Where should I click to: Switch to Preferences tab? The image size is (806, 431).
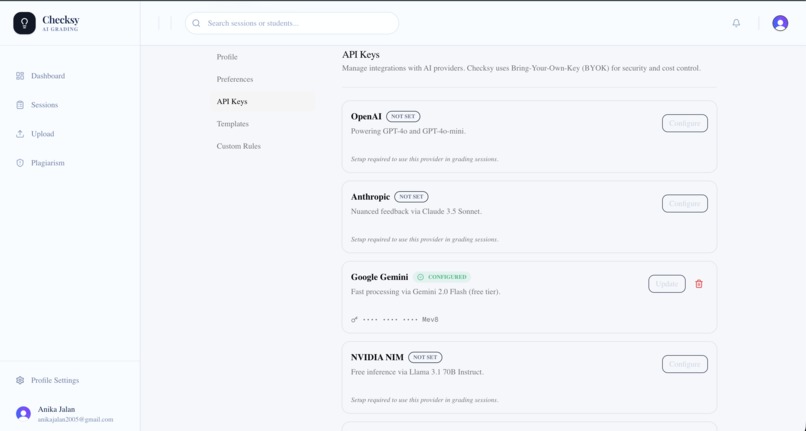pyautogui.click(x=262, y=79)
